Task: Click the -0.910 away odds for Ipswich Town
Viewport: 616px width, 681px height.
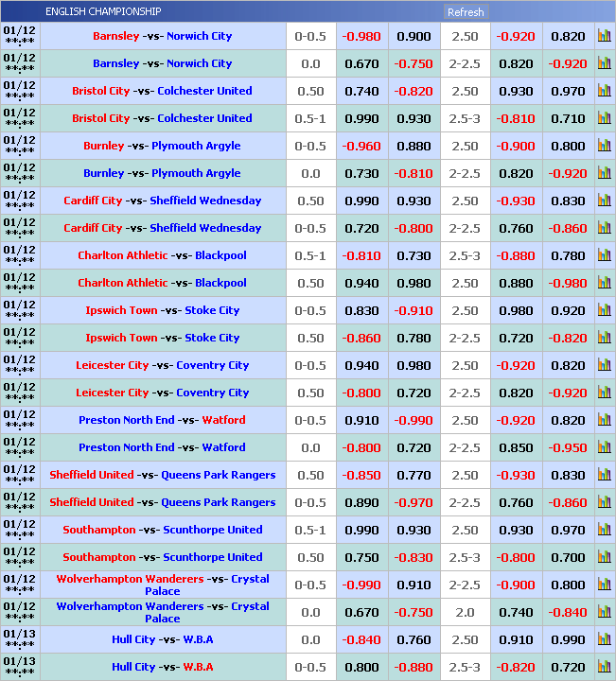Action: coord(414,310)
